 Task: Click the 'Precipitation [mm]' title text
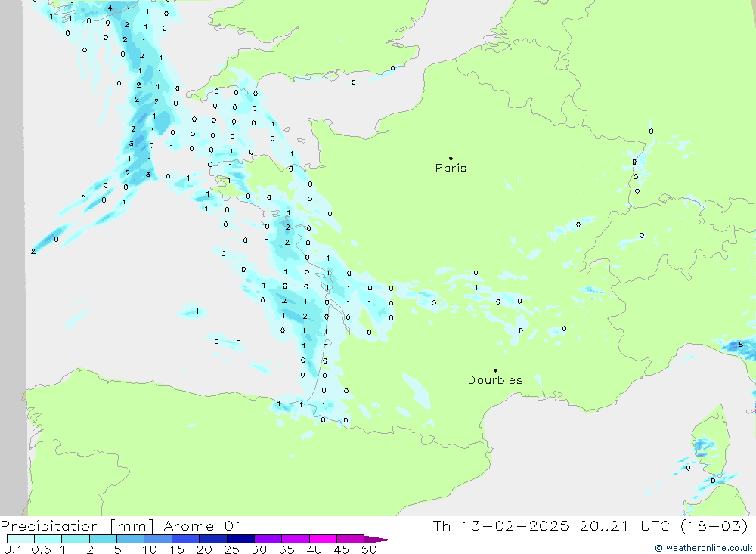[77, 526]
